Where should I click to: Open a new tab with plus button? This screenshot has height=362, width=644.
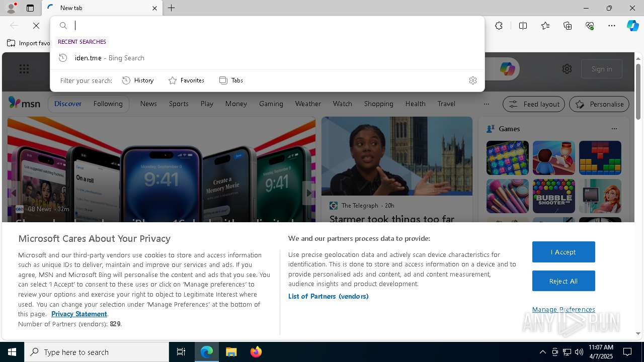pyautogui.click(x=172, y=8)
